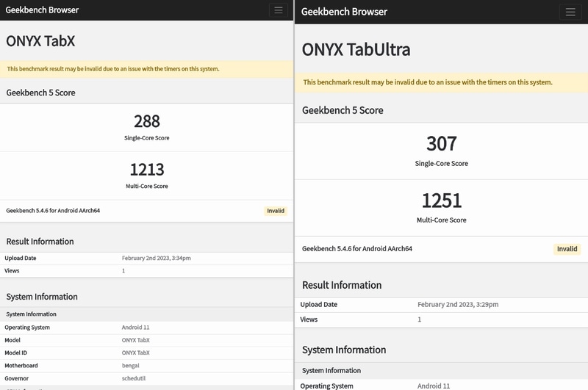The height and width of the screenshot is (390, 588).
Task: Select the multi-core score 1213
Action: (x=147, y=170)
